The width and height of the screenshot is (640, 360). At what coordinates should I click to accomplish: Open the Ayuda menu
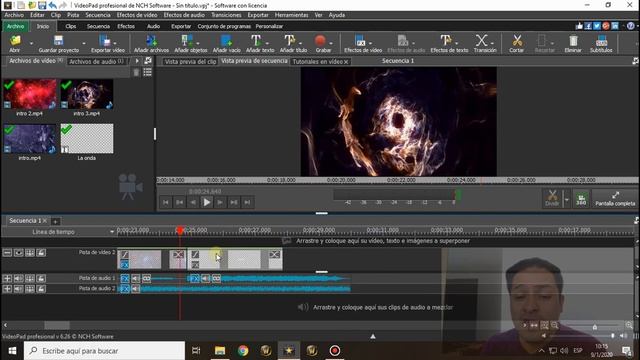click(337, 15)
